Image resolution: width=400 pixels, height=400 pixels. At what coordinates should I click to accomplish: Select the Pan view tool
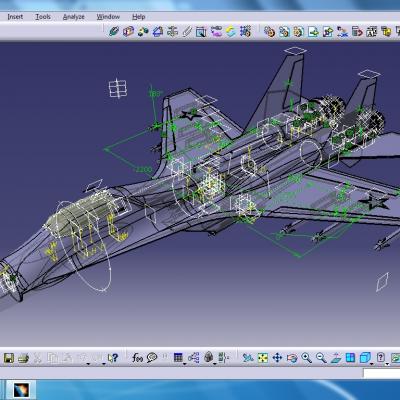277,358
